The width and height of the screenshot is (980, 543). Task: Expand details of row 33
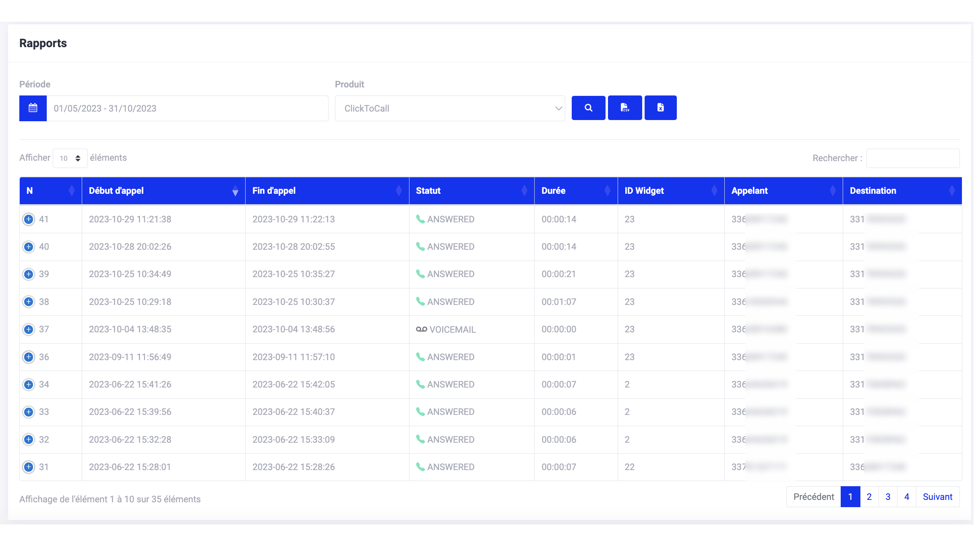[x=29, y=412]
